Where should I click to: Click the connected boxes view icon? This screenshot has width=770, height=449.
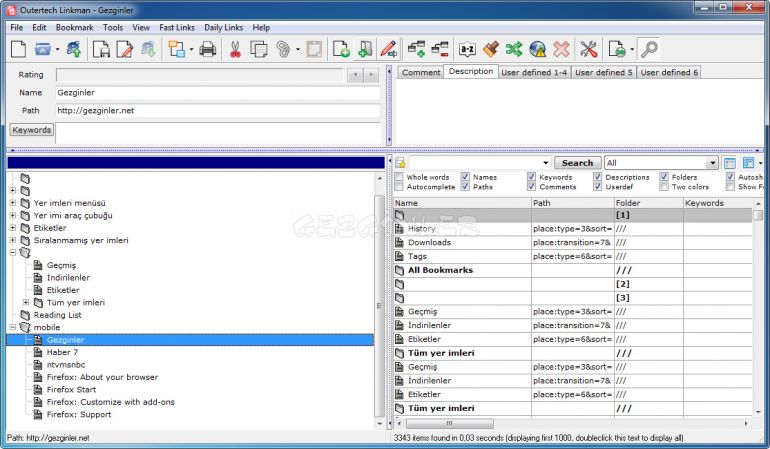176,49
